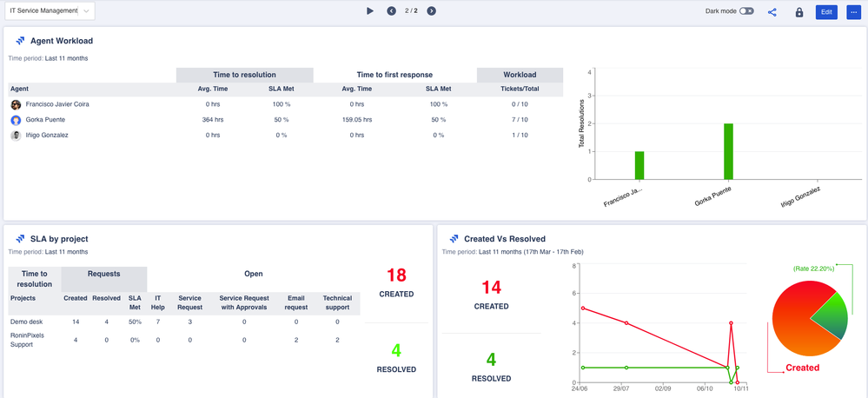
Task: Click the SLA by project gadget icon
Action: (x=21, y=239)
